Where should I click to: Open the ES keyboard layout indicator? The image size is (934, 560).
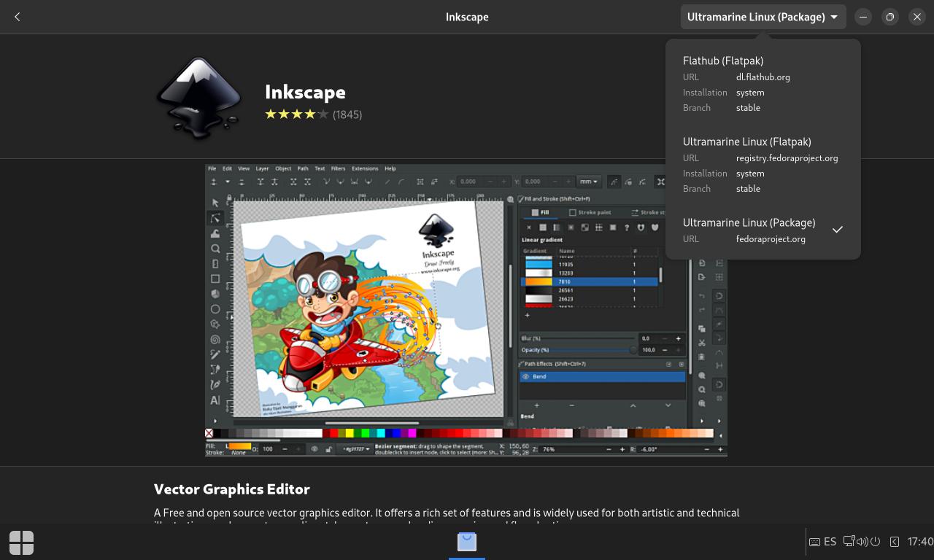pos(823,542)
